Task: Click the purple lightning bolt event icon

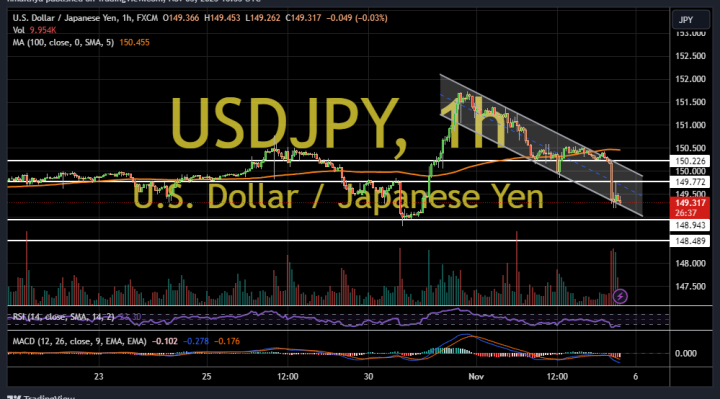Action: [x=620, y=296]
